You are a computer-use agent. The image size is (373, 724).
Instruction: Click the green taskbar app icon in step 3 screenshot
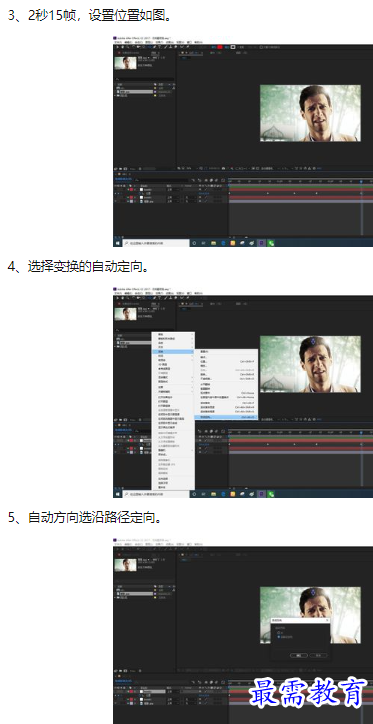(271, 243)
